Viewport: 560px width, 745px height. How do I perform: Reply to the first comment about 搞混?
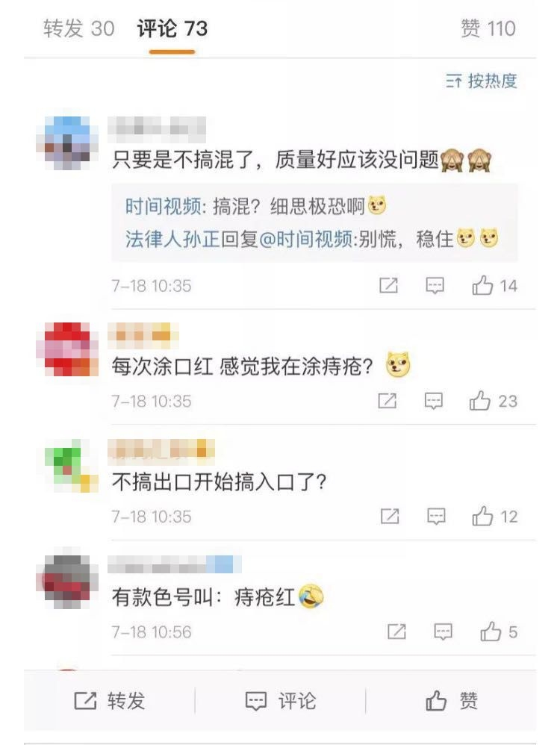click(x=435, y=286)
